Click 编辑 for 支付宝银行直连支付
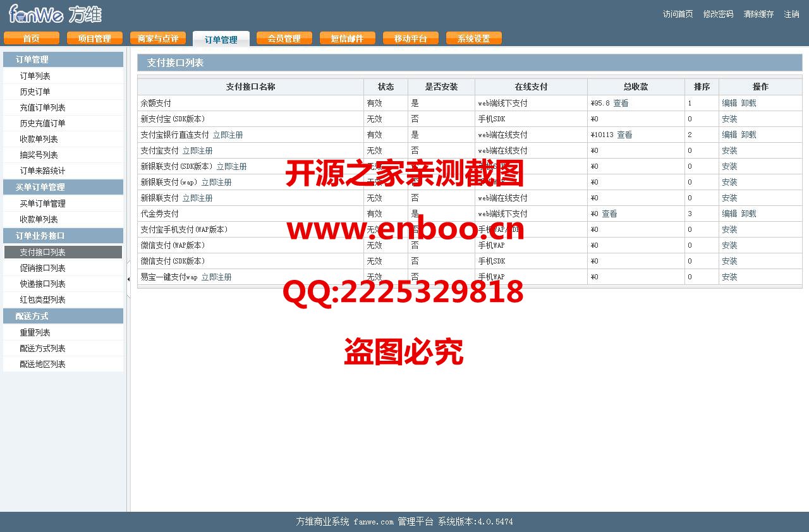809x532 pixels. coord(729,135)
